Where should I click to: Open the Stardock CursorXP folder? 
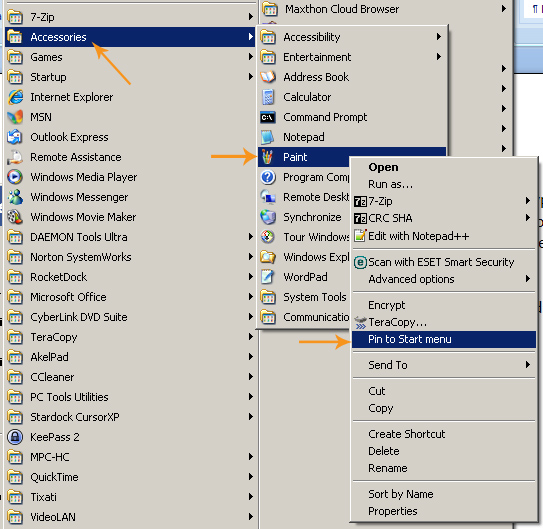coord(130,417)
